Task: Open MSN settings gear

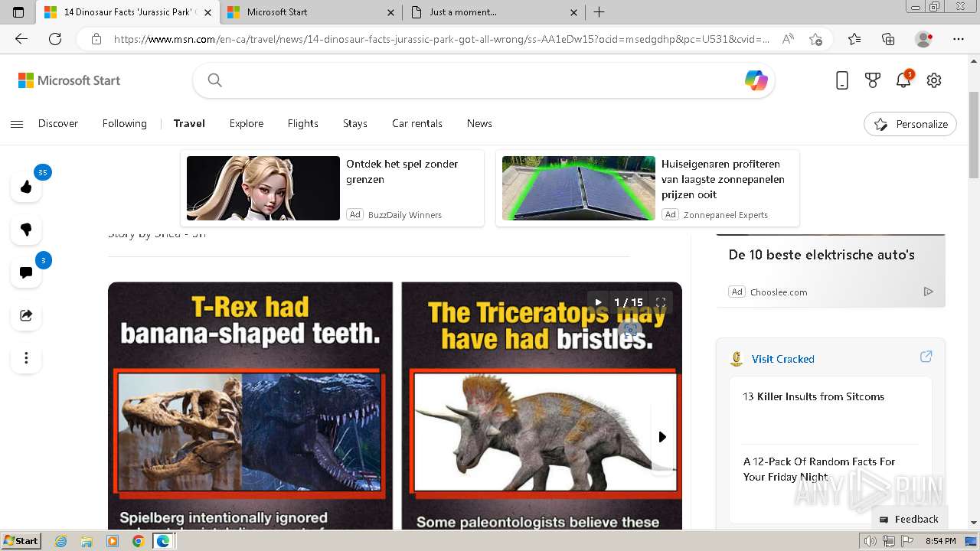Action: (934, 80)
